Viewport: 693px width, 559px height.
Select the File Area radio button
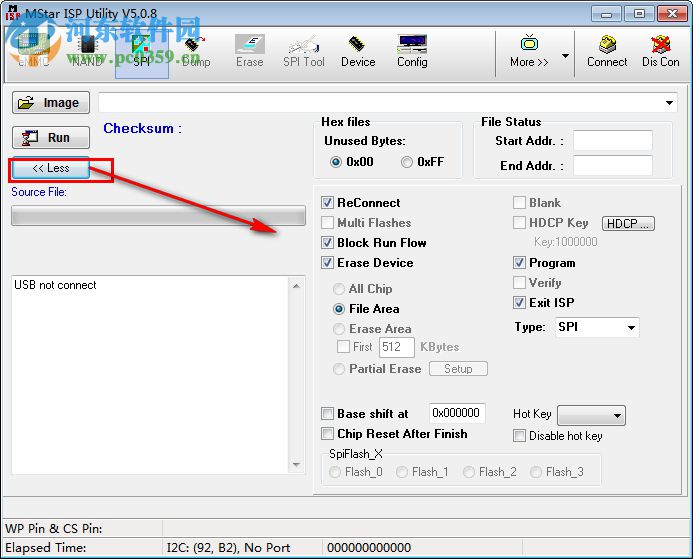tap(339, 309)
